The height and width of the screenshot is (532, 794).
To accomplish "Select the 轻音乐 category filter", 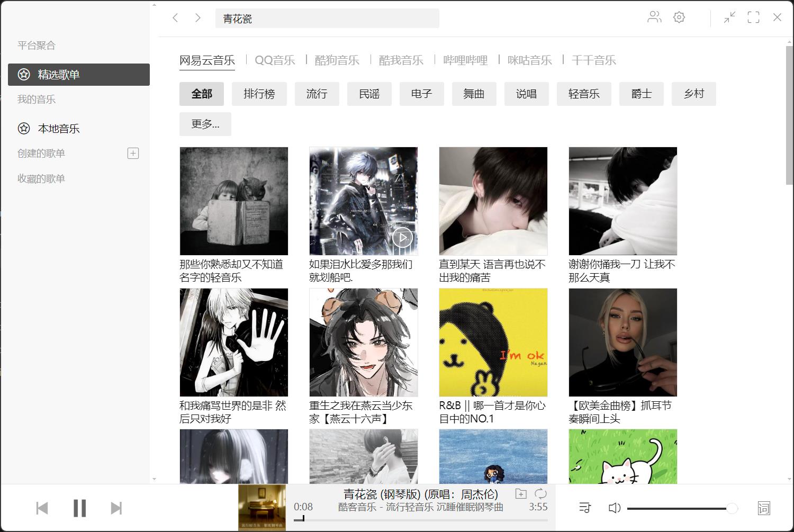I will tap(584, 94).
